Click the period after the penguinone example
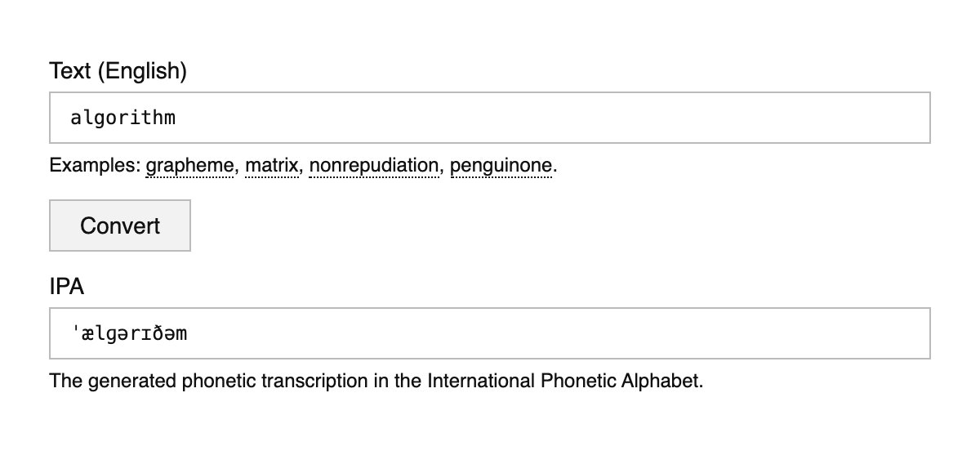 [x=555, y=167]
